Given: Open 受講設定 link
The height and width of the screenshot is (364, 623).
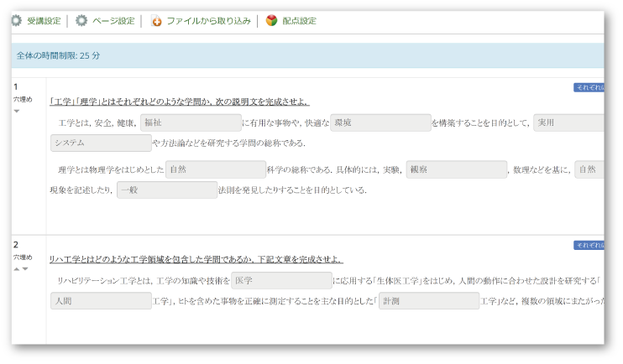Looking at the screenshot, I should coord(44,21).
